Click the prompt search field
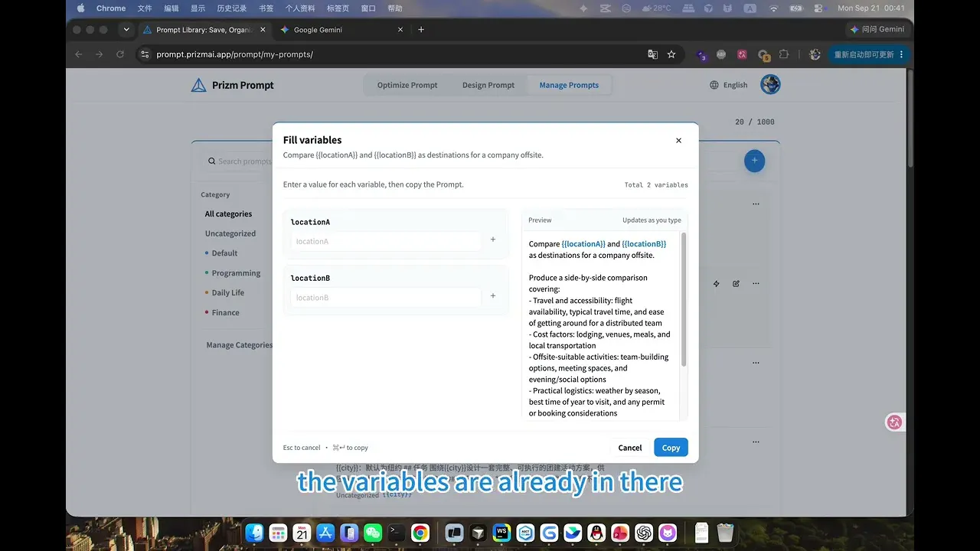980x551 pixels. 239,161
